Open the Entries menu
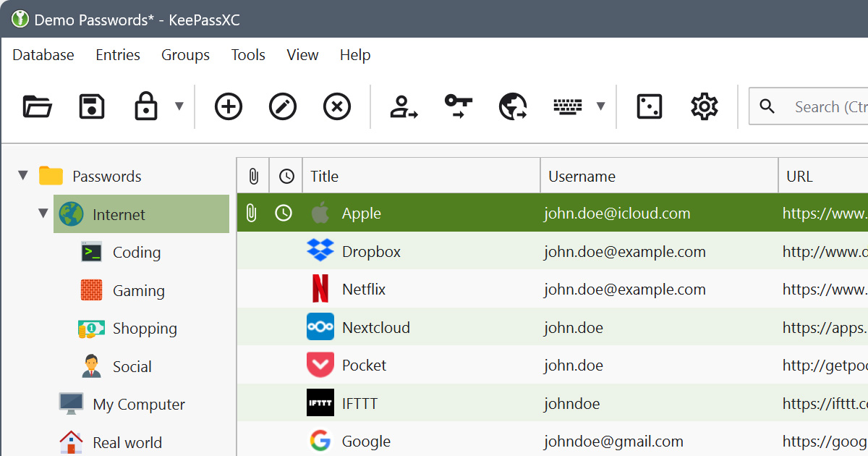The image size is (868, 456). pyautogui.click(x=118, y=55)
